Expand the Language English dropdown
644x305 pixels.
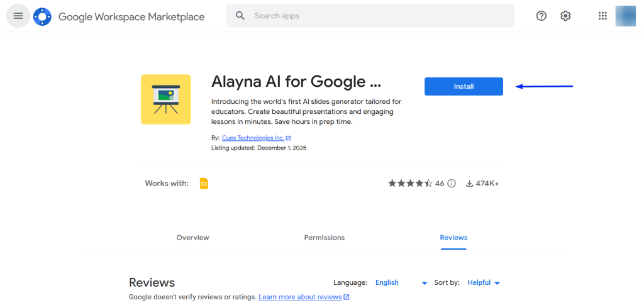click(401, 283)
